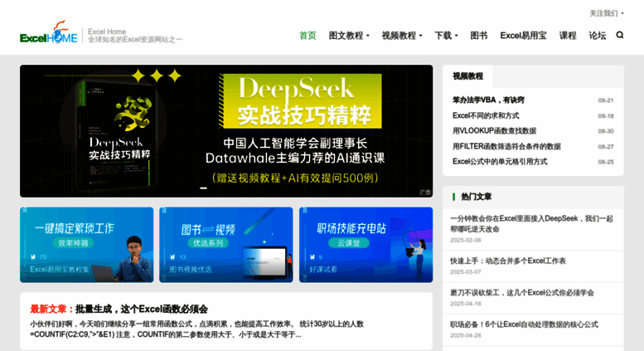This screenshot has width=644, height=351.
Task: Open 用VLOOKUP函数查找数据 video link
Action: pyautogui.click(x=494, y=131)
